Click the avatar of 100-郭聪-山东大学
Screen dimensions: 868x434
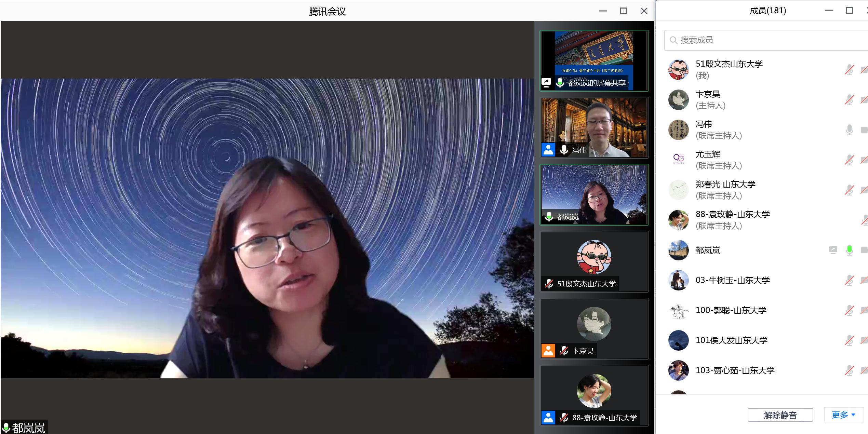click(x=678, y=310)
